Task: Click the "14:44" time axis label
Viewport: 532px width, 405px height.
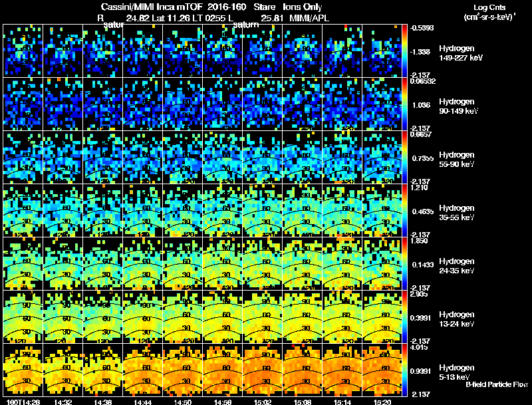Action: (x=143, y=402)
